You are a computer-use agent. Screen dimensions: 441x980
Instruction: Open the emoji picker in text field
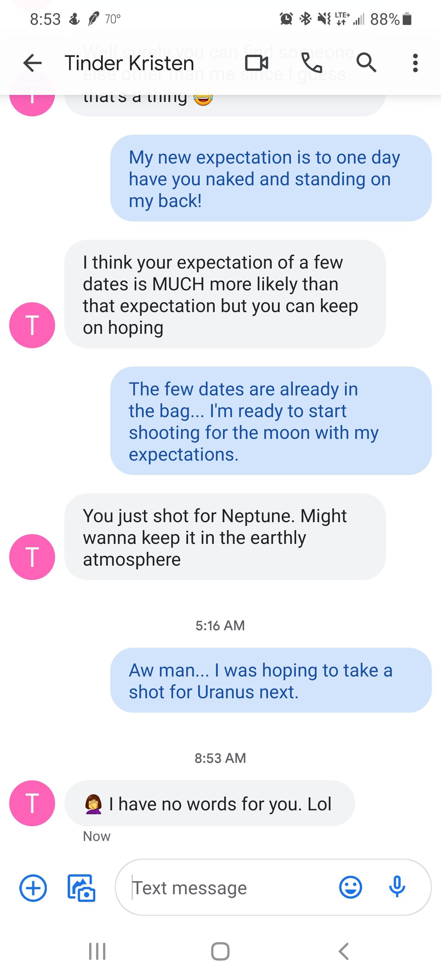(350, 887)
